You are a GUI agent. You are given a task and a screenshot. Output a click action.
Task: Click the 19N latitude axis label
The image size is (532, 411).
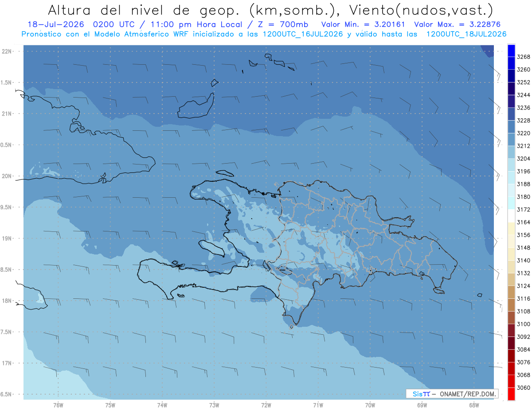(x=8, y=239)
